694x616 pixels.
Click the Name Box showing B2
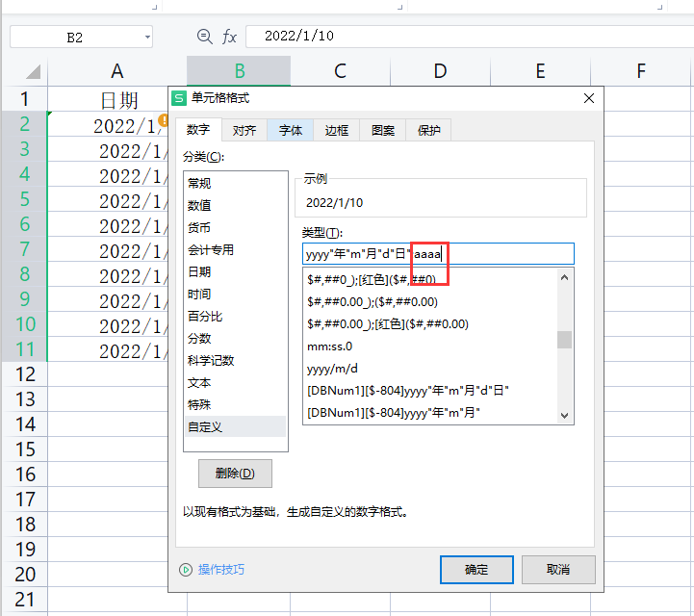(81, 38)
